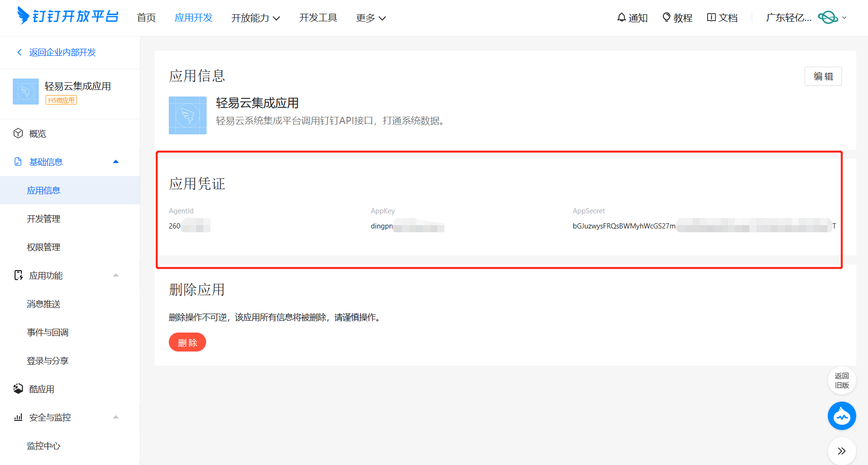Click the app description text about 钉钉API接口

click(330, 121)
